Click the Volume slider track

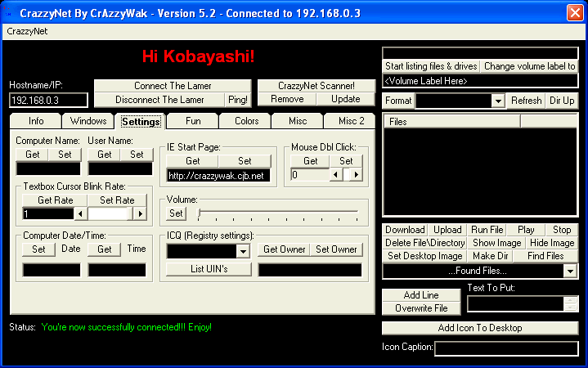pos(278,213)
